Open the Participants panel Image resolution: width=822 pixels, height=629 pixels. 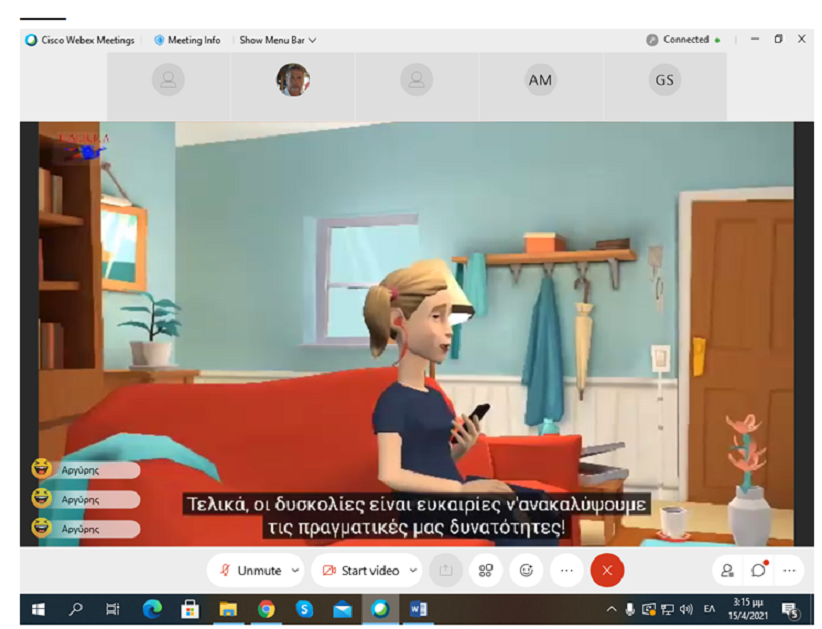click(727, 570)
